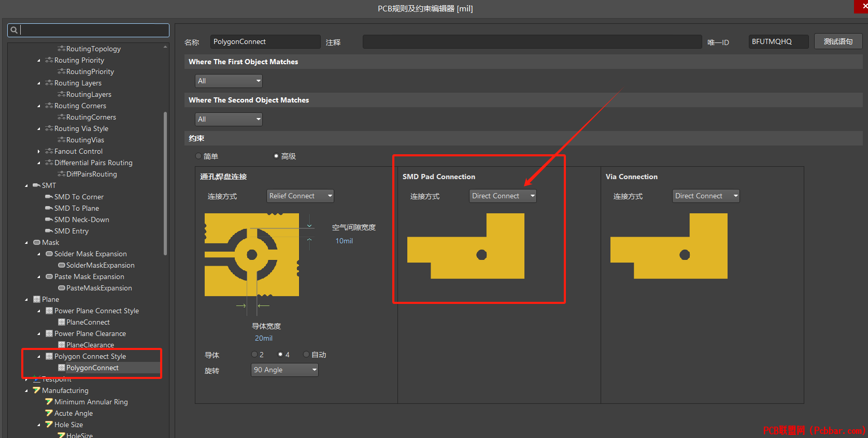Click the 测试语句 button
The height and width of the screenshot is (438, 868).
(838, 41)
